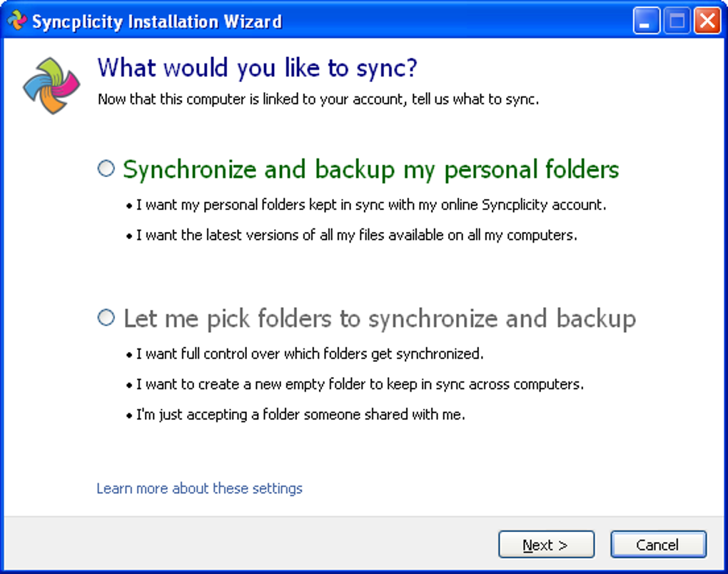Click the What would you like to sync heading
728x574 pixels.
click(257, 69)
